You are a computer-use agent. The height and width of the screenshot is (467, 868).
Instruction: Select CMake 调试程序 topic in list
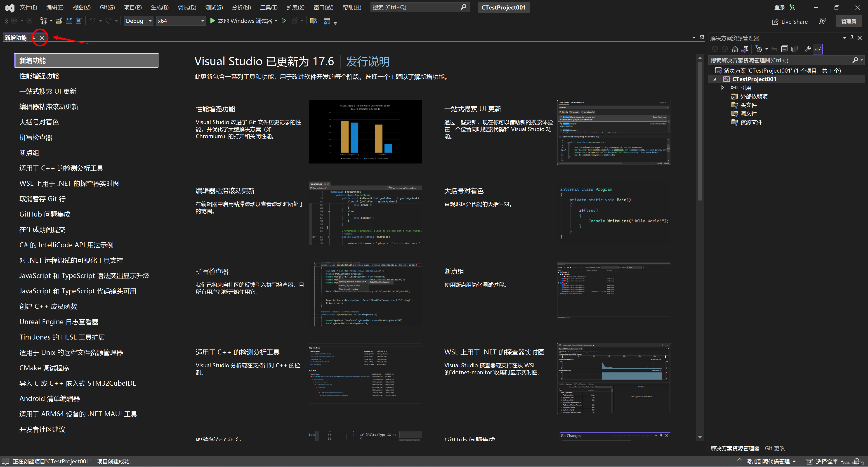pos(44,368)
